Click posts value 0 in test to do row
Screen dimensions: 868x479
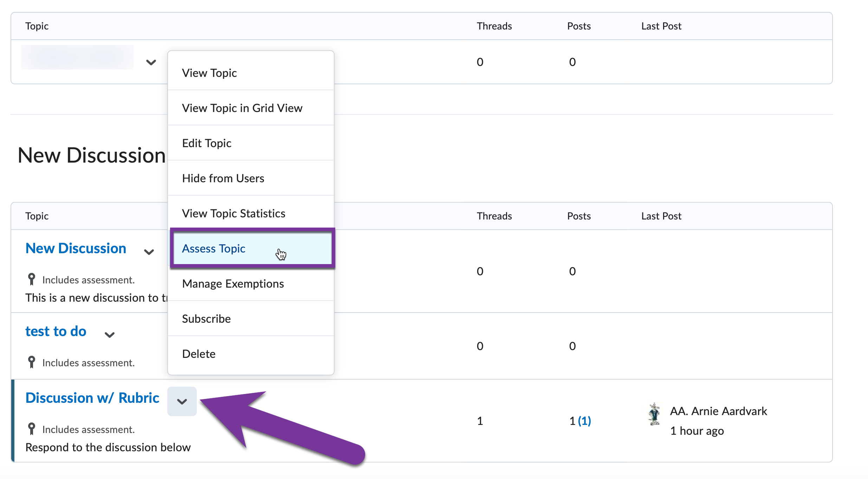click(x=572, y=346)
